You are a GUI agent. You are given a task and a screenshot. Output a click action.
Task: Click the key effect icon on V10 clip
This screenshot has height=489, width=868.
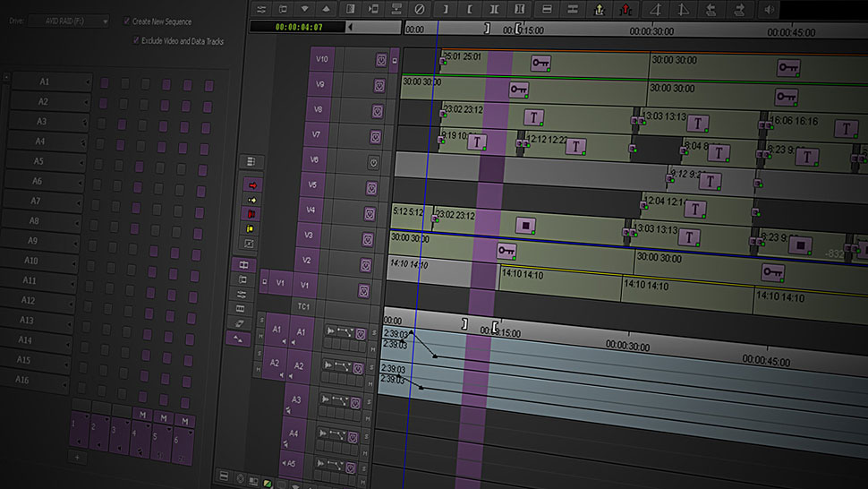540,64
